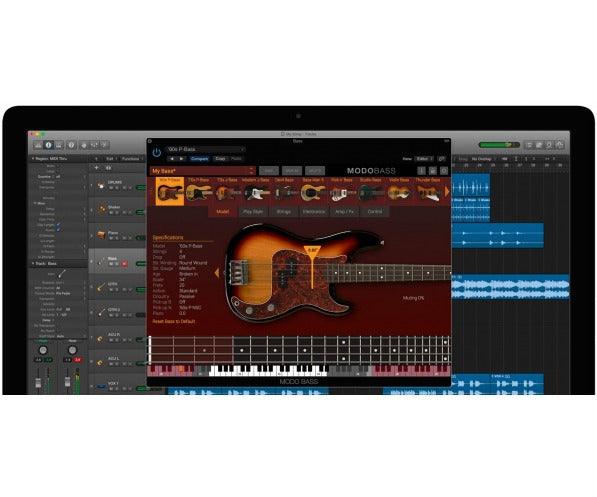Click the VOX 1 track microphone icon
The image size is (597, 497).
[x=101, y=386]
